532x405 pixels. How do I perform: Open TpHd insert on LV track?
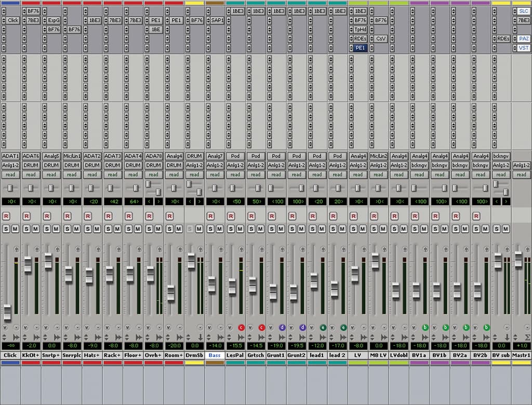click(361, 30)
